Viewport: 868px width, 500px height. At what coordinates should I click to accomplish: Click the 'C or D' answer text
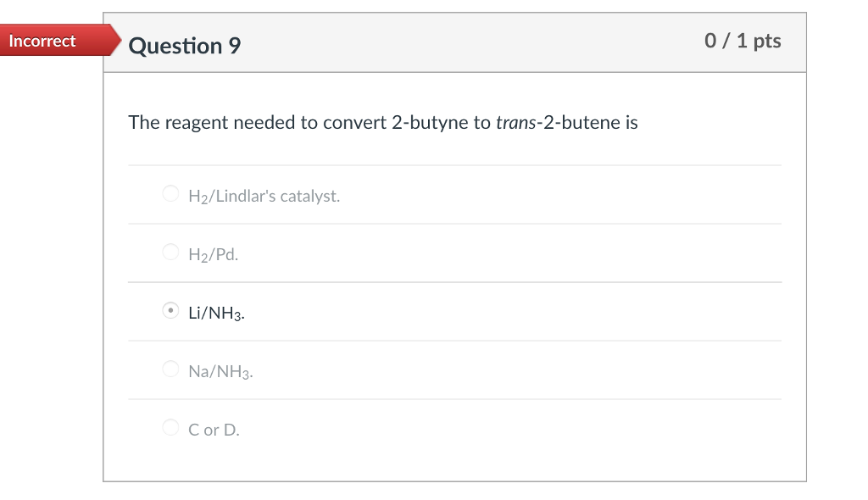pos(214,429)
